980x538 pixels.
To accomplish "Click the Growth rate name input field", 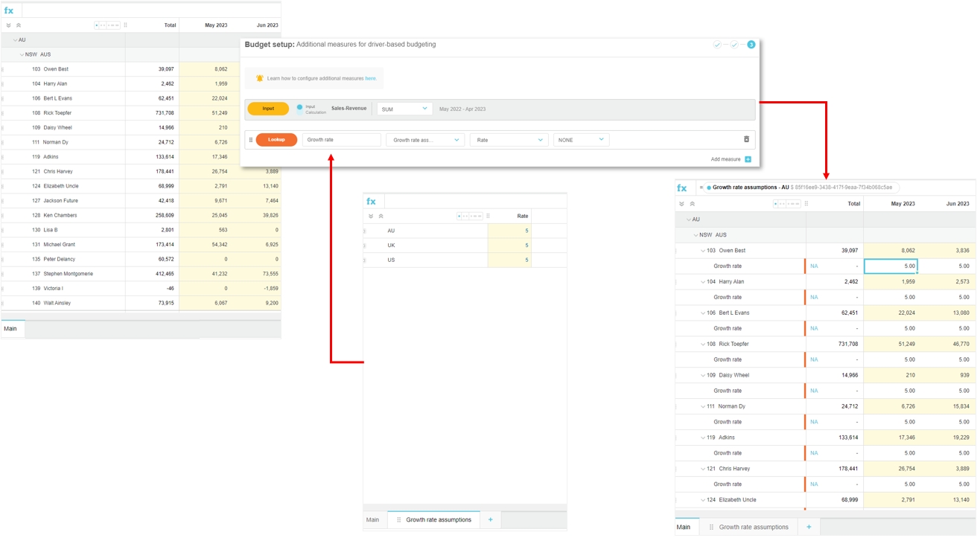I will (341, 140).
